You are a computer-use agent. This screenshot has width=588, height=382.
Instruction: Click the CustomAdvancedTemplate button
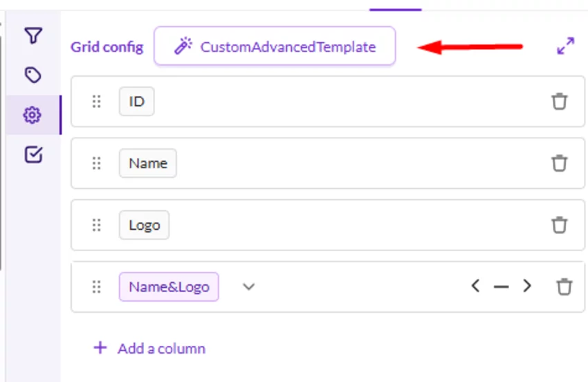click(275, 46)
